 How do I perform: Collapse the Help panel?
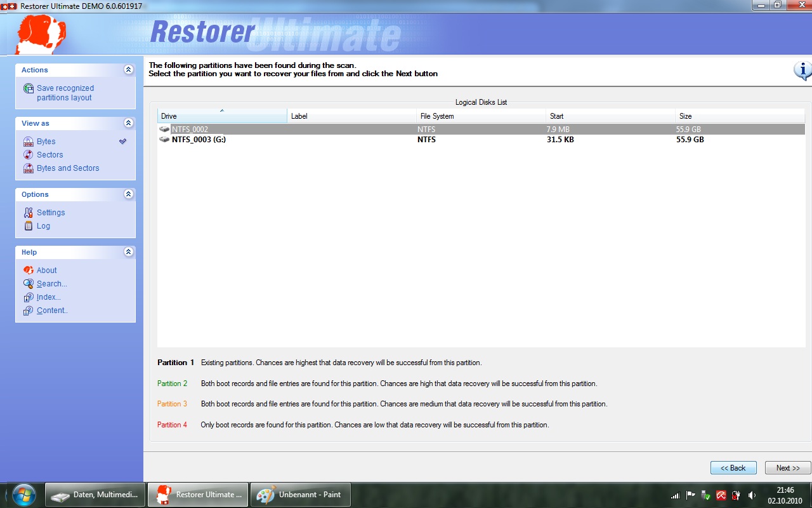click(x=129, y=252)
